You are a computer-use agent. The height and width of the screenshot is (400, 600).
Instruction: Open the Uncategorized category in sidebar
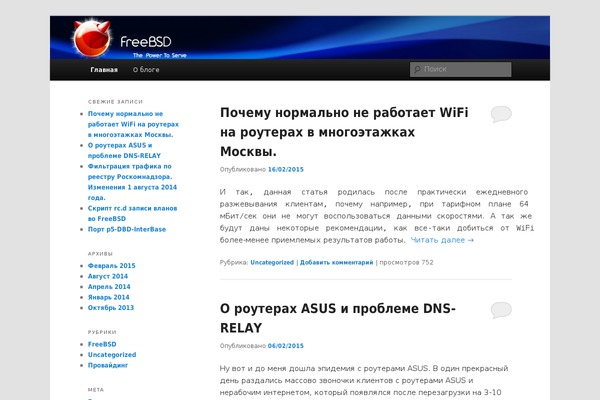pyautogui.click(x=112, y=355)
